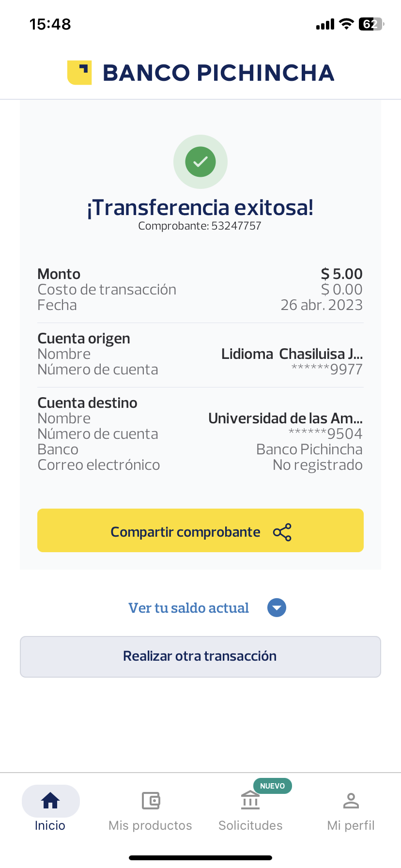Tap the wallet icon for Mis productos
401x868 pixels.
(151, 800)
